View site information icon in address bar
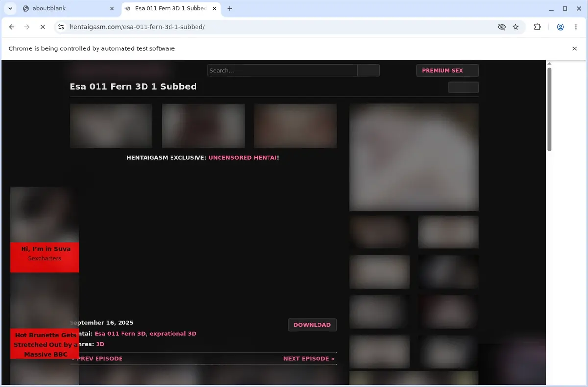The image size is (588, 387). click(x=61, y=27)
